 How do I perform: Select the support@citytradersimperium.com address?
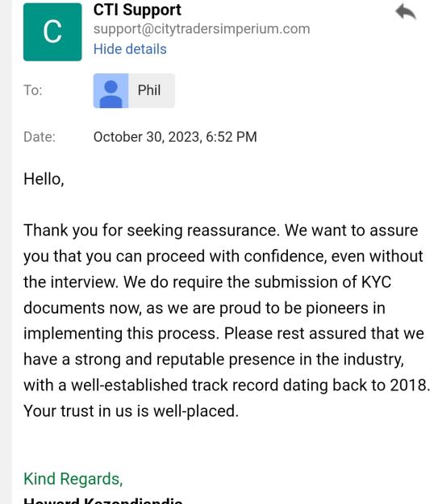pos(202,29)
